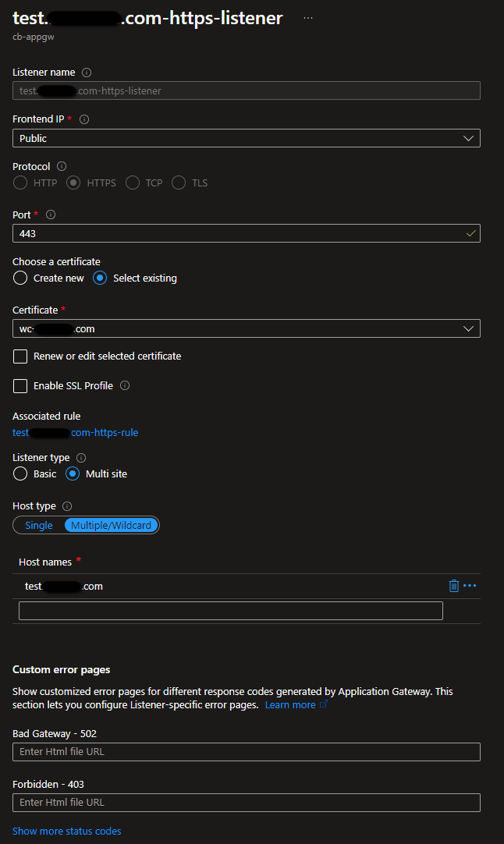This screenshot has height=844, width=504.
Task: Click Show more status codes
Action: (x=67, y=831)
